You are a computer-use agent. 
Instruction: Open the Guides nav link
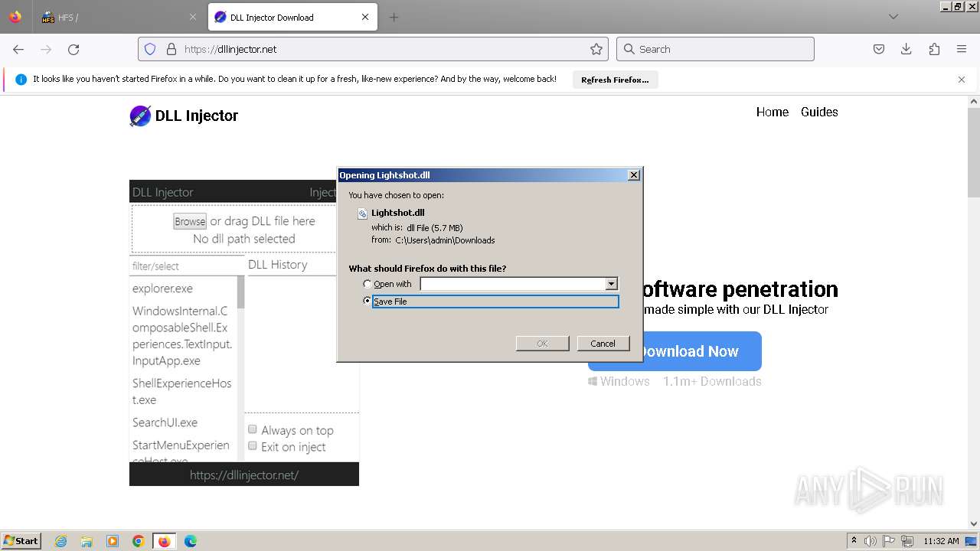819,112
